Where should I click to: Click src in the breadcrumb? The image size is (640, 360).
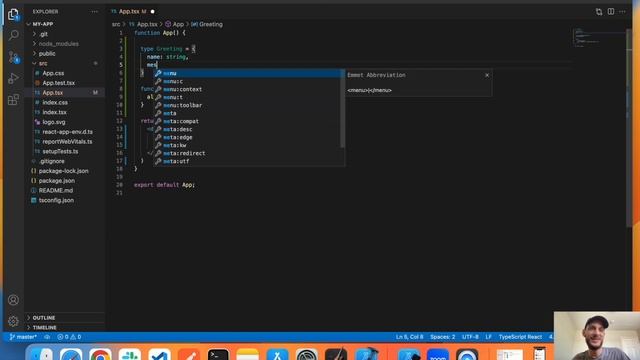[116, 24]
